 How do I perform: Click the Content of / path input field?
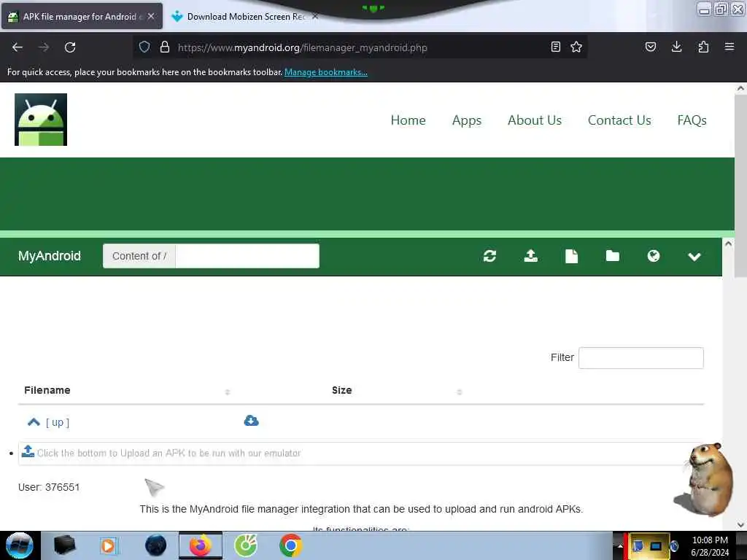coord(247,256)
